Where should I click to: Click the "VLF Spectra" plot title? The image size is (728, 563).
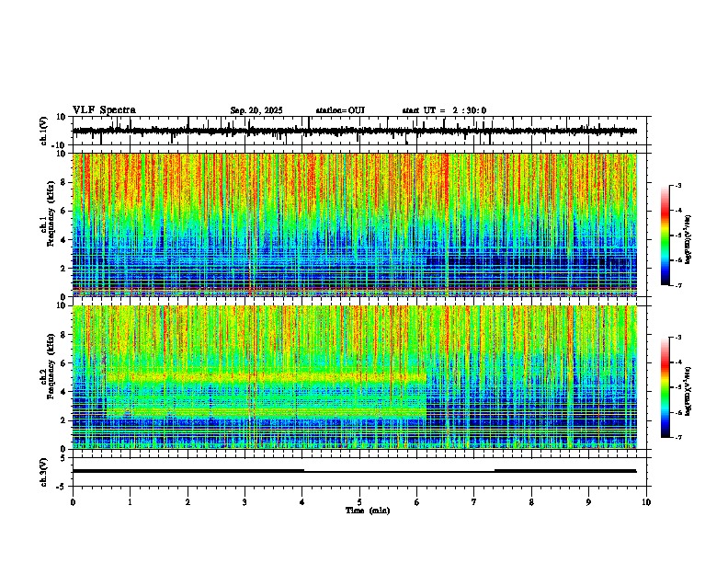(104, 110)
